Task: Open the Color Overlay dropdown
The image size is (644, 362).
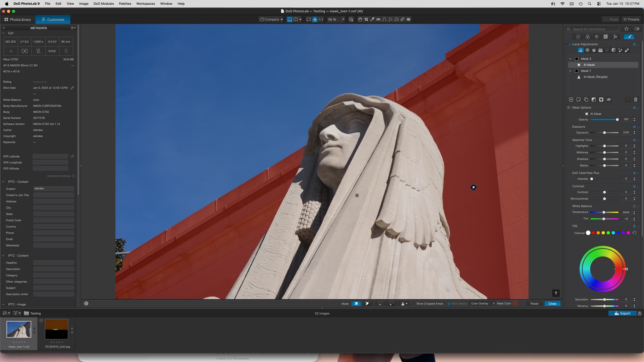Action: [x=482, y=304]
